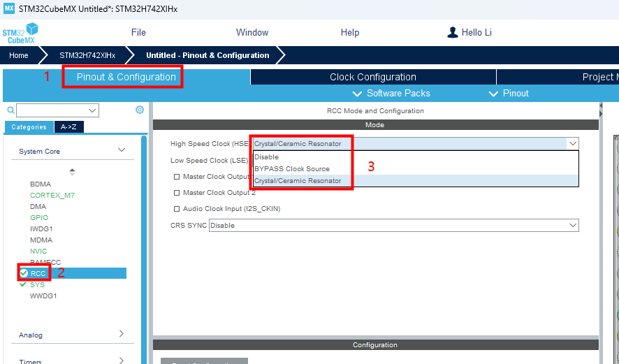Viewport: 619px width, 364px height.
Task: Click the STM32CubeMX logo icon
Action: (x=20, y=33)
